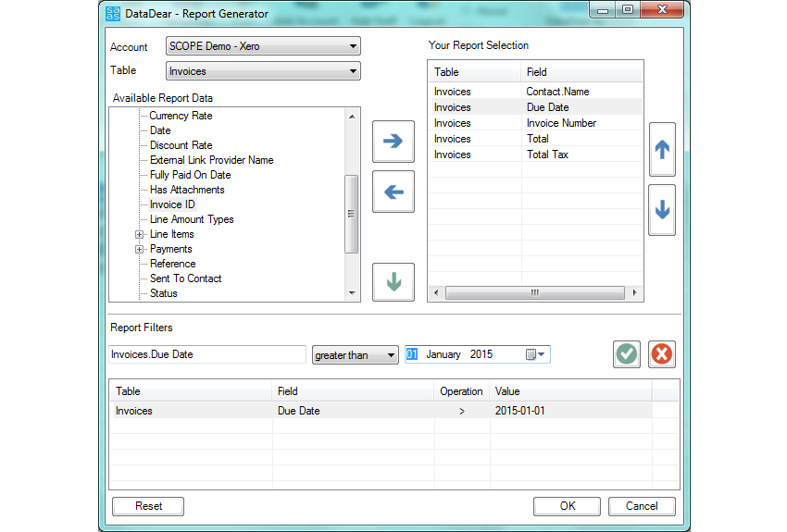Select Has Attachments tree item

coord(187,190)
